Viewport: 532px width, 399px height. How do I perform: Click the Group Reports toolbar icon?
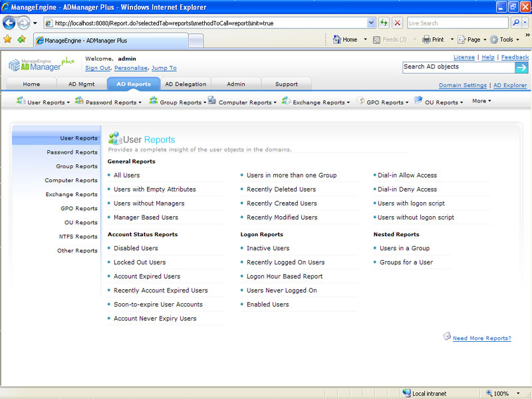(154, 100)
